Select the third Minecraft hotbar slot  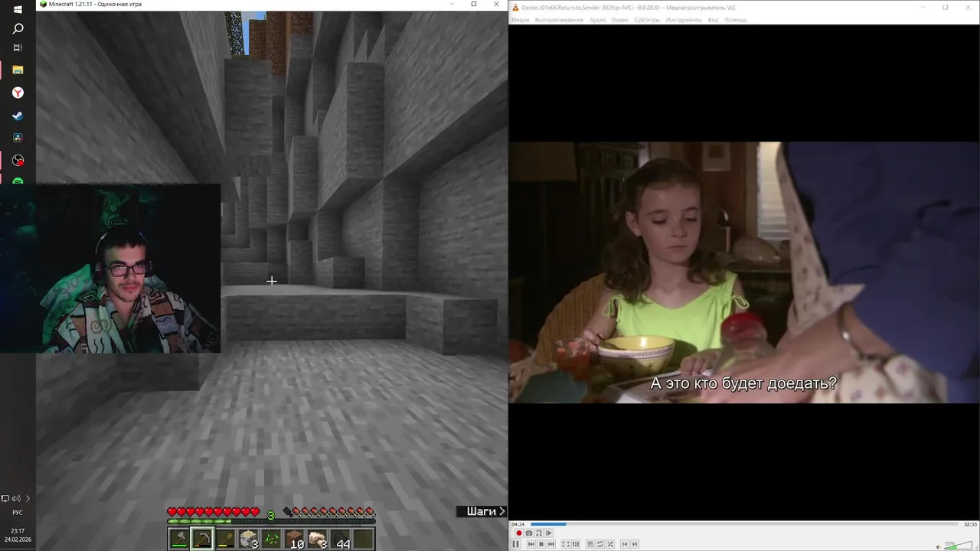pyautogui.click(x=225, y=540)
